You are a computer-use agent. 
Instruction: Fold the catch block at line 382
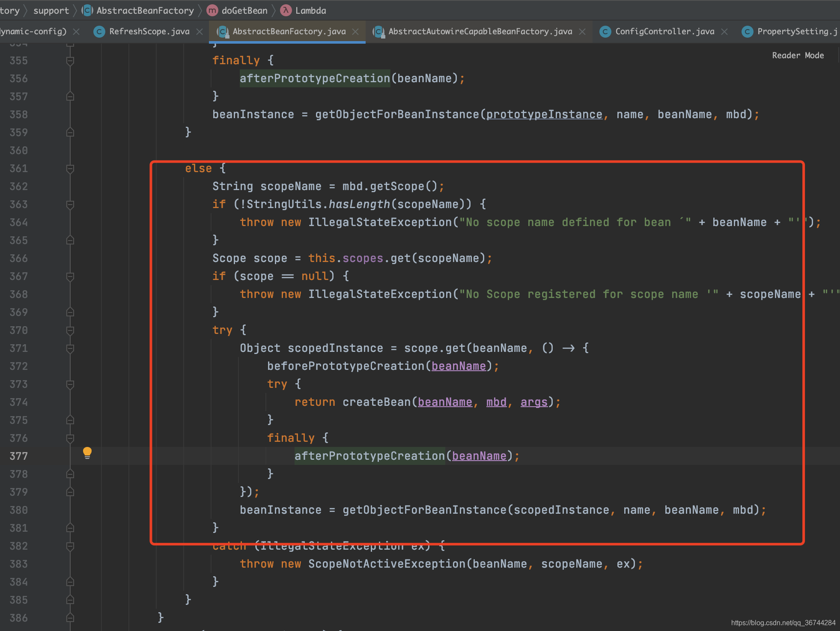click(x=70, y=546)
